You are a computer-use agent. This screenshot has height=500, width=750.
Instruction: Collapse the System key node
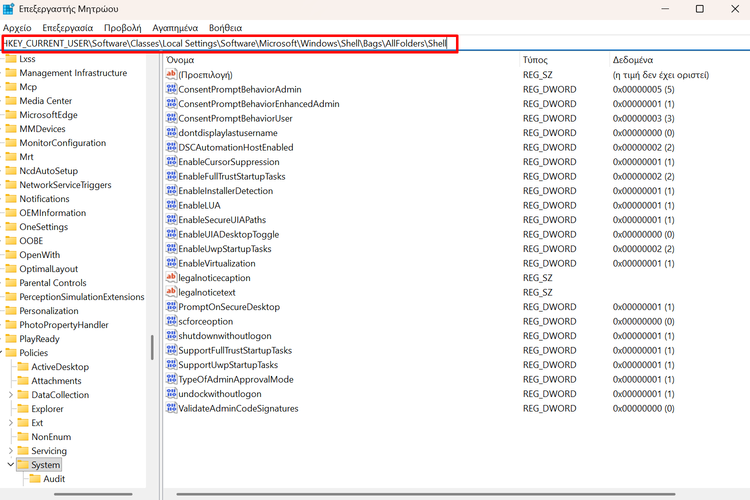coord(11,465)
